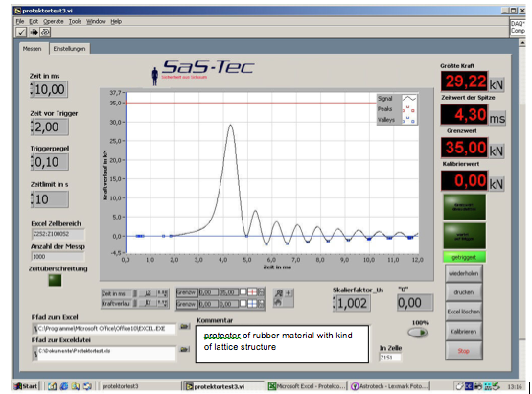Open the Peaks plot style legend box

[409, 109]
